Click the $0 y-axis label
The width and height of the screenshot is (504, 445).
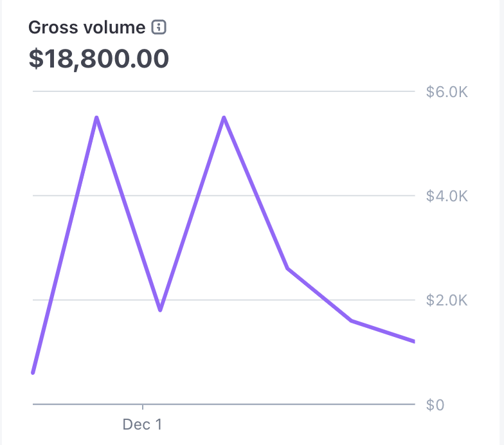(x=435, y=405)
